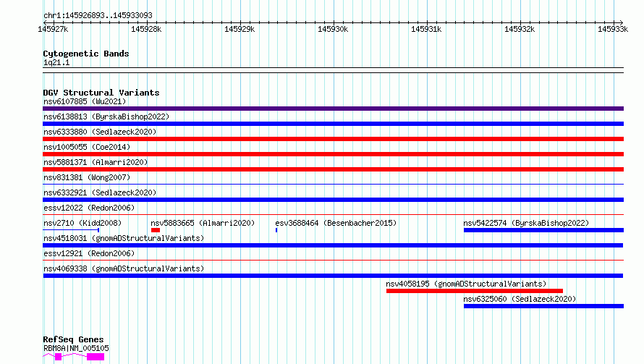Click the chr1:145926893..145933093 coordinates label

(98, 15)
